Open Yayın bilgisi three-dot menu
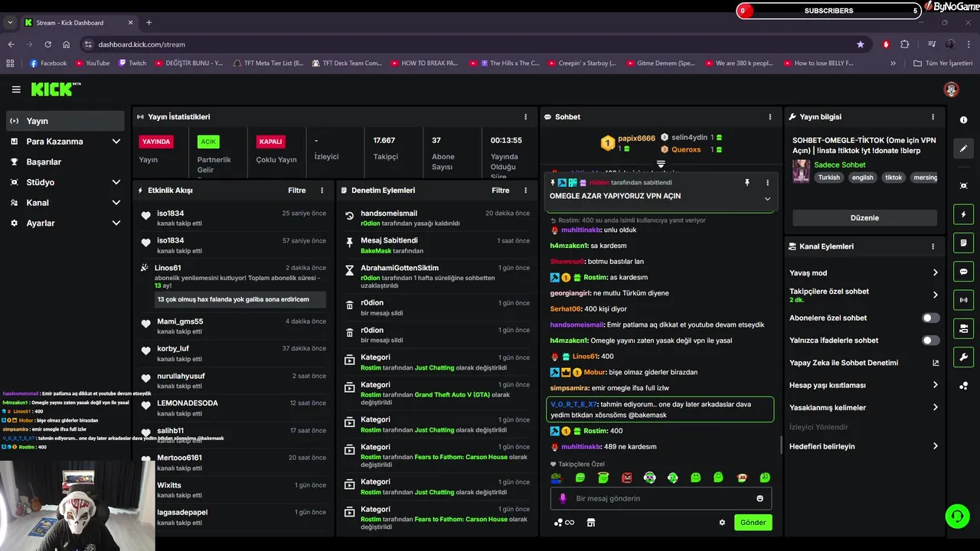This screenshot has height=551, width=980. [x=933, y=117]
